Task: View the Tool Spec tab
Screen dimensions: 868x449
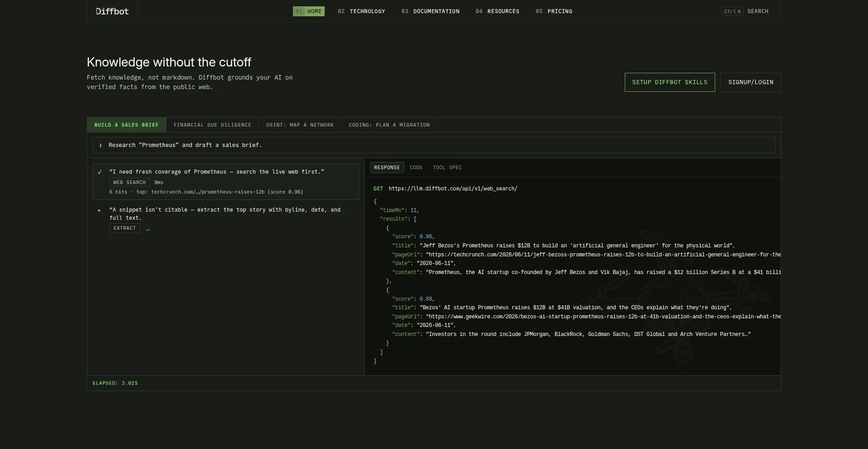Action: (447, 168)
